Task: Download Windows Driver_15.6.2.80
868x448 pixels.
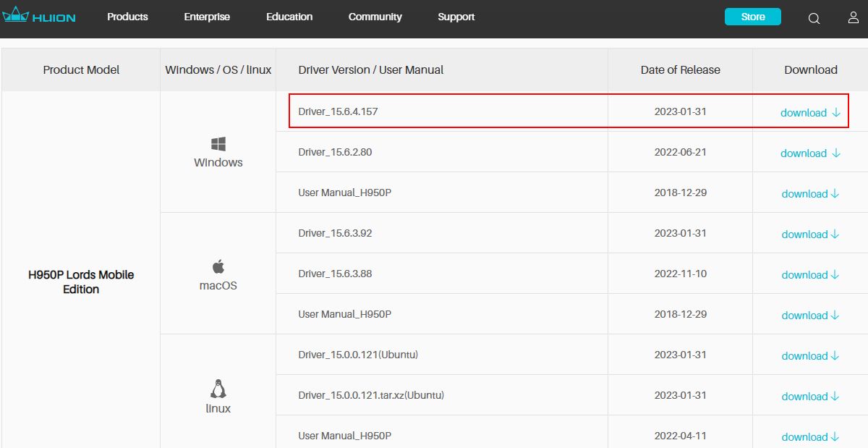Action: point(810,153)
